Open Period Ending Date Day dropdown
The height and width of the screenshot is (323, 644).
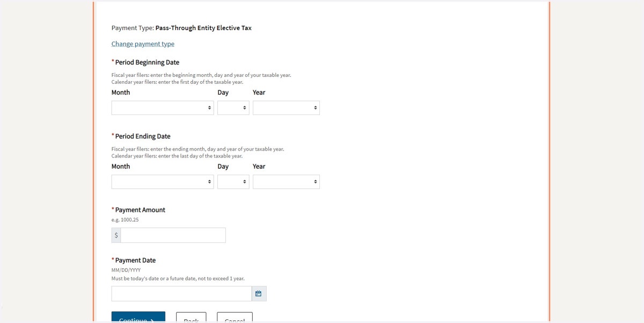click(x=233, y=182)
